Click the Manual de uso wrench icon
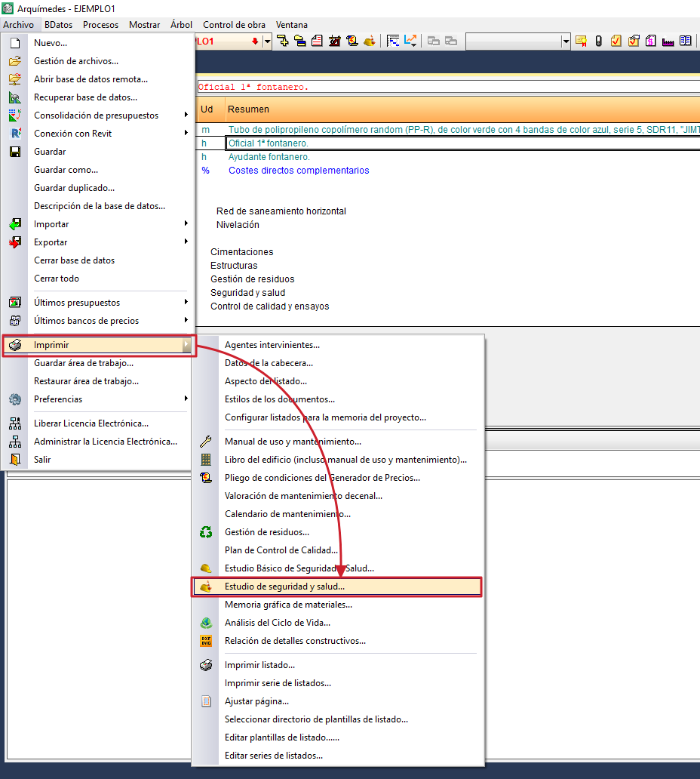700x779 pixels. [x=206, y=442]
